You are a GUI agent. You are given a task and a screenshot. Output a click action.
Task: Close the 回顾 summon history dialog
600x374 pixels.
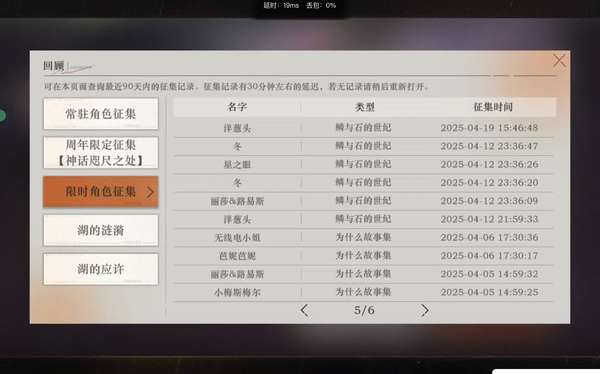(x=559, y=60)
